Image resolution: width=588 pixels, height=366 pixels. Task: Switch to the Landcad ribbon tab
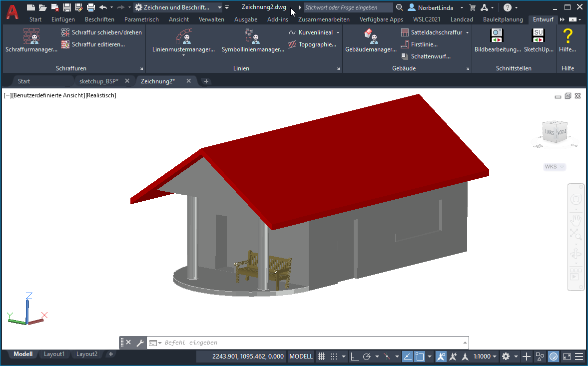point(462,19)
